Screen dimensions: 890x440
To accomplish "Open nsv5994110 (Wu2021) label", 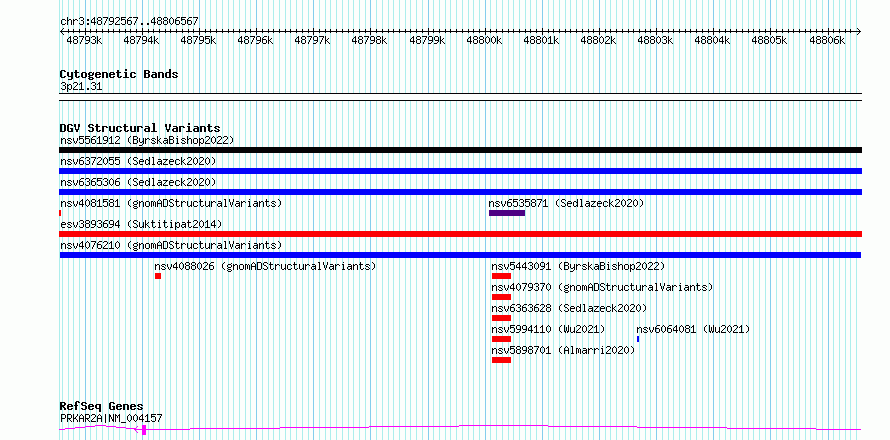I will [548, 329].
